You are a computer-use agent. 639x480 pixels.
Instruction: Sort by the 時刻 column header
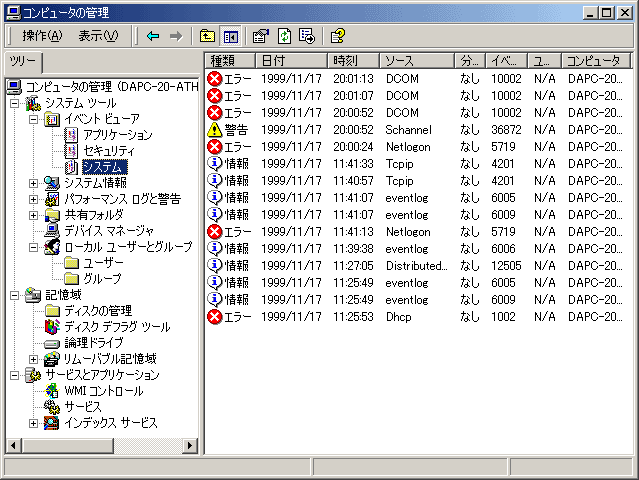[x=353, y=61]
